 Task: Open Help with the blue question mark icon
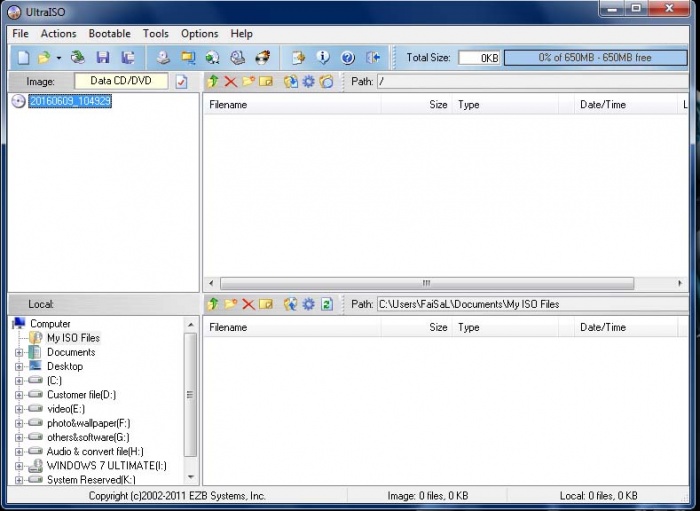coord(348,58)
